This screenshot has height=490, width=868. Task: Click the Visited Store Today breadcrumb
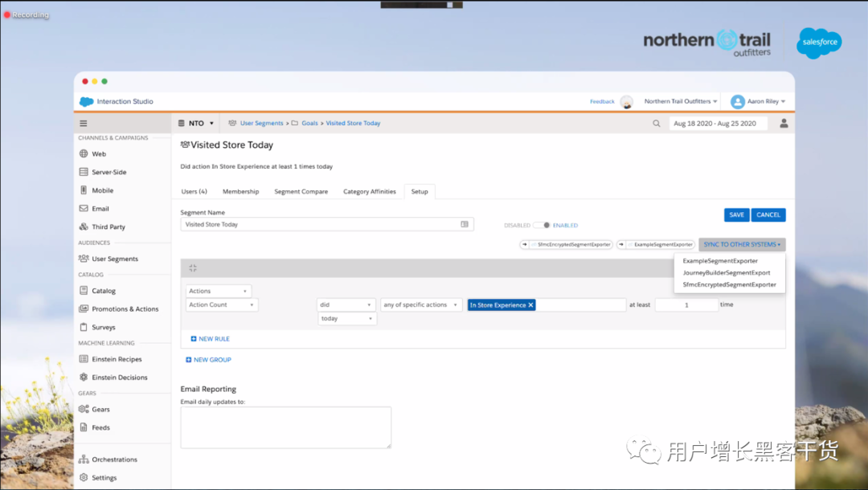353,124
